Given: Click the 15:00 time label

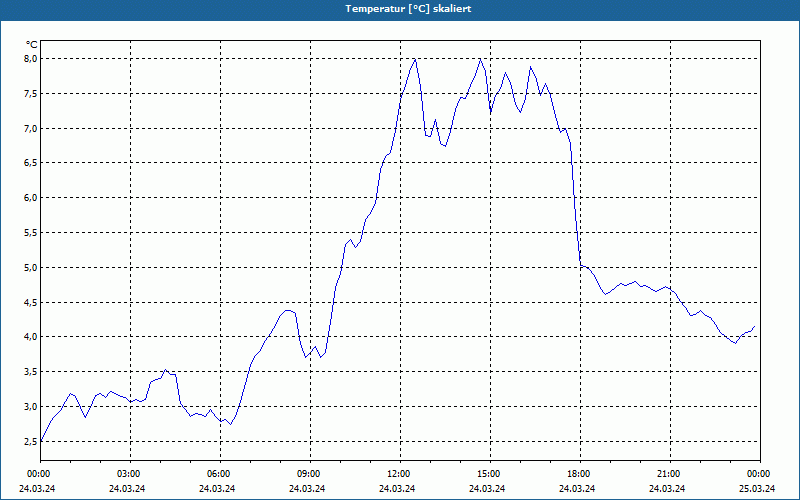Looking at the screenshot, I should point(490,474).
